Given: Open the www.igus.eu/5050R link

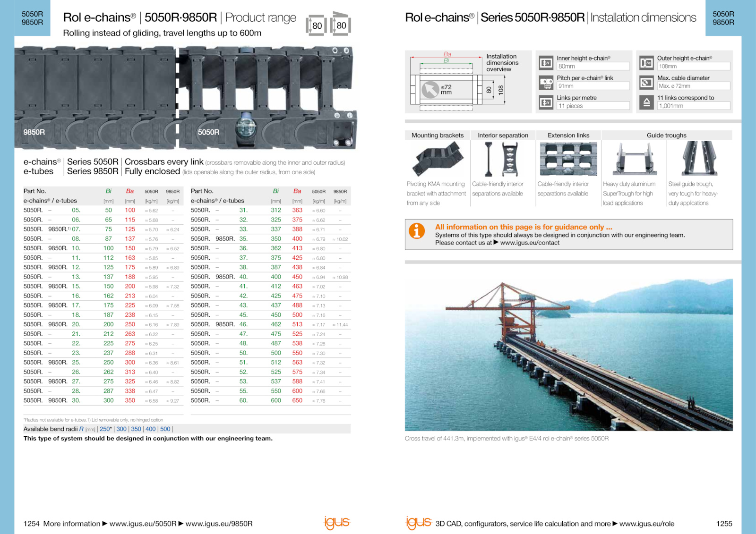Looking at the screenshot, I should 143,524.
